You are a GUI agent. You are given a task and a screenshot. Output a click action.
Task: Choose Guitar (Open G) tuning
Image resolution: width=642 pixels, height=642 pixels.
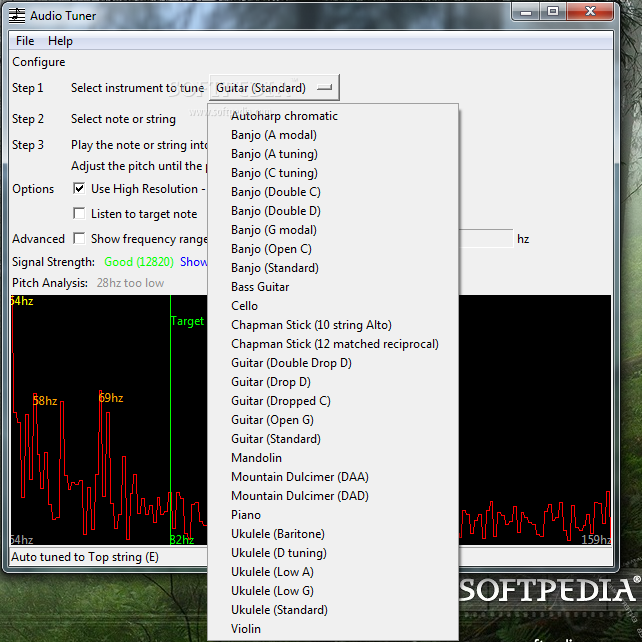click(333, 420)
